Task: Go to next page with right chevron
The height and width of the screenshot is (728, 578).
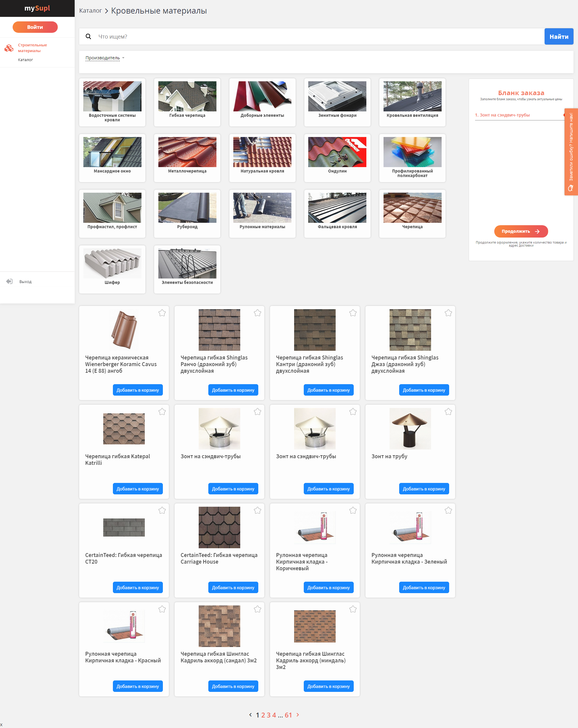Action: point(297,714)
